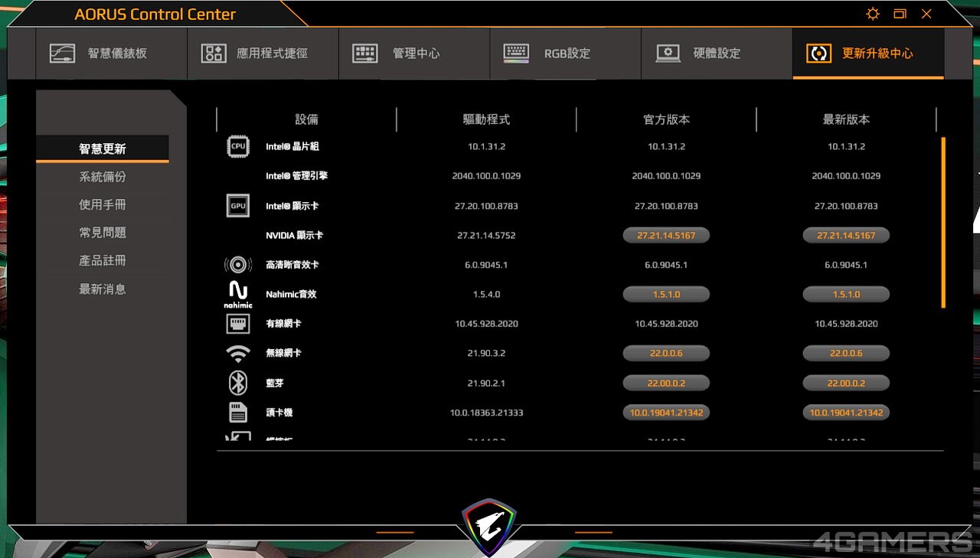This screenshot has height=558, width=980.
Task: Click the AORUS eagle logo at bottom
Action: point(490,527)
